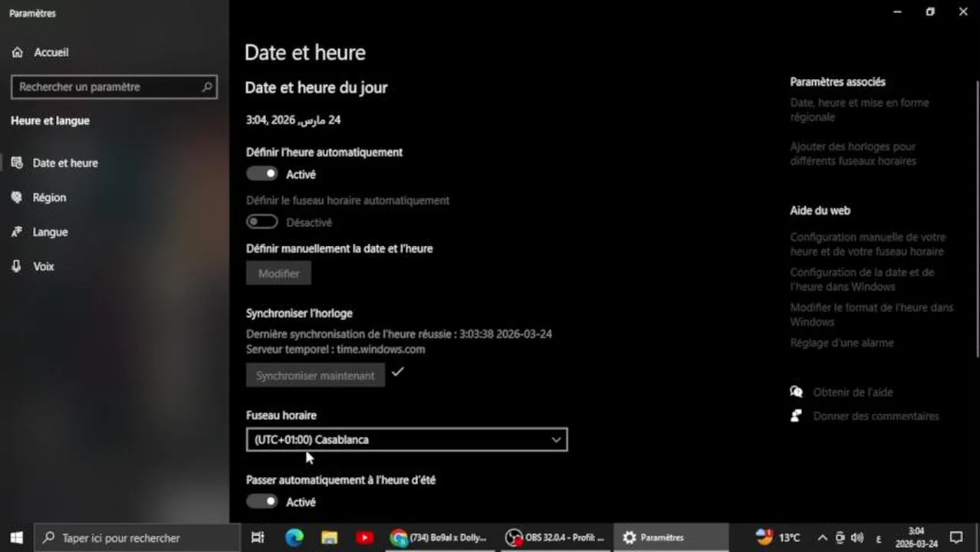Click the search magnifier in settings box
Screen dimensions: 980x552
pos(206,87)
